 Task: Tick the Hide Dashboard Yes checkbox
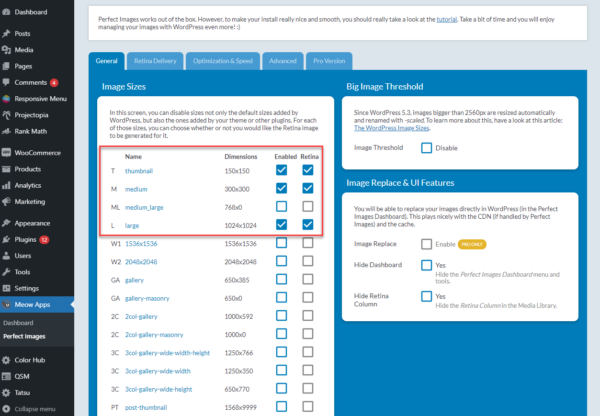point(427,265)
